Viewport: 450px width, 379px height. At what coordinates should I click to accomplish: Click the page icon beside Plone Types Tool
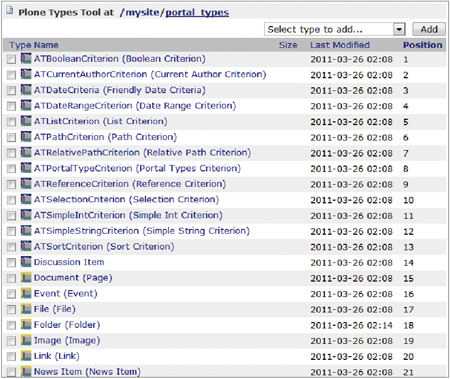tap(10, 11)
